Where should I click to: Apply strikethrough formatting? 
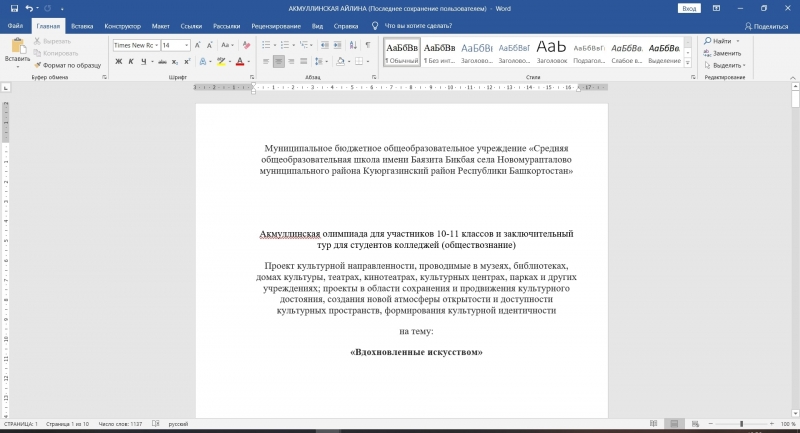pyautogui.click(x=162, y=62)
